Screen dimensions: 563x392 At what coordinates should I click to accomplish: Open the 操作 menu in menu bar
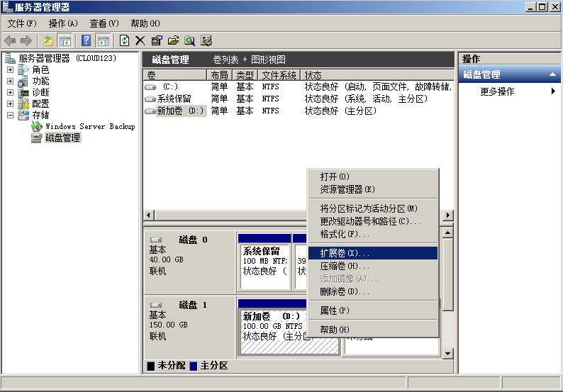point(63,23)
